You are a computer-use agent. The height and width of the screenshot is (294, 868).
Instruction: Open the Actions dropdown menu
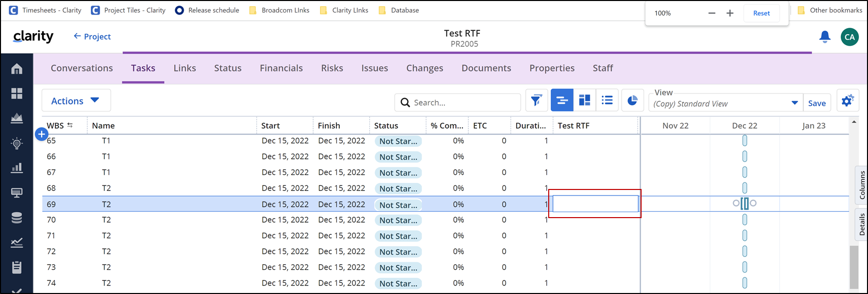[76, 101]
